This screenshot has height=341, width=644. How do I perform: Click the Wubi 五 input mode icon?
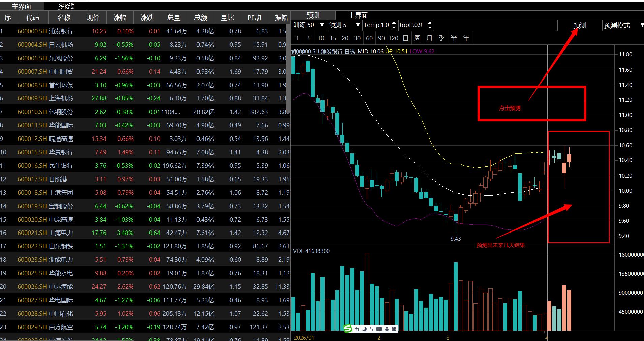coord(357,329)
